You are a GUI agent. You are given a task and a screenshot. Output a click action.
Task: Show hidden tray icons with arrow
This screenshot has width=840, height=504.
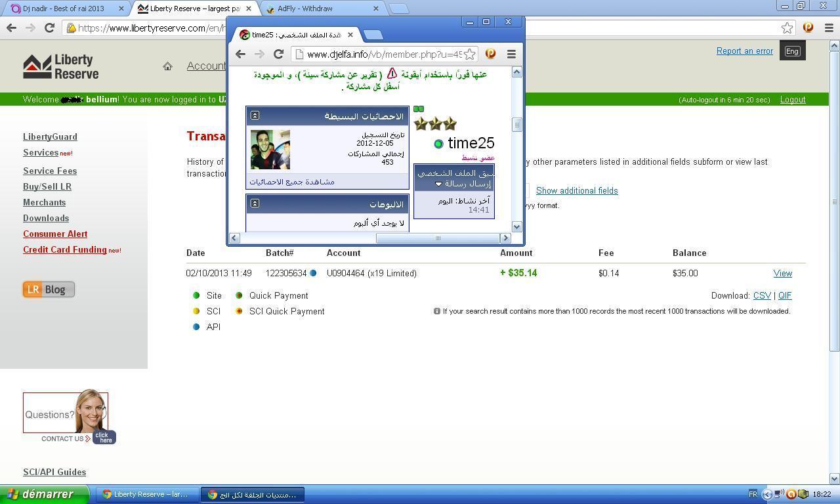(766, 494)
